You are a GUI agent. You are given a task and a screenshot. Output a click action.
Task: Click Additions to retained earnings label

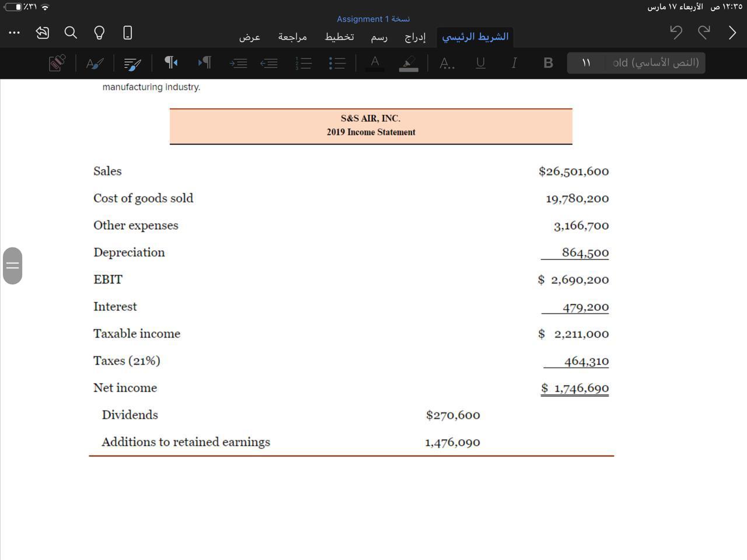point(186,442)
